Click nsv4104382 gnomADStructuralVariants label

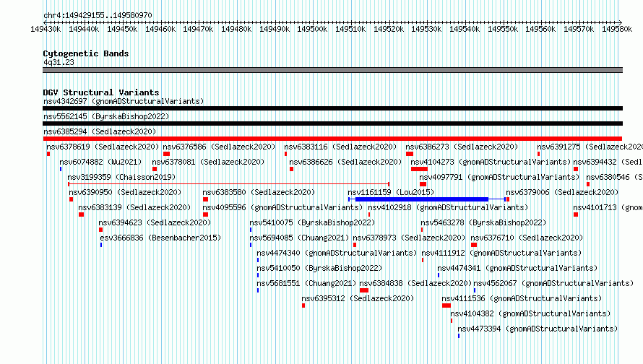coord(530,313)
